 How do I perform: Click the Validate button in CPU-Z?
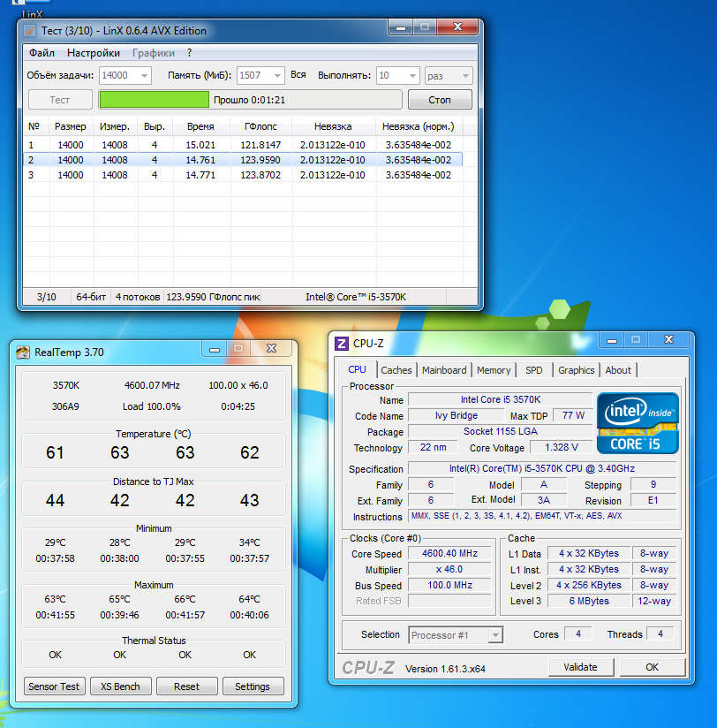tap(580, 667)
